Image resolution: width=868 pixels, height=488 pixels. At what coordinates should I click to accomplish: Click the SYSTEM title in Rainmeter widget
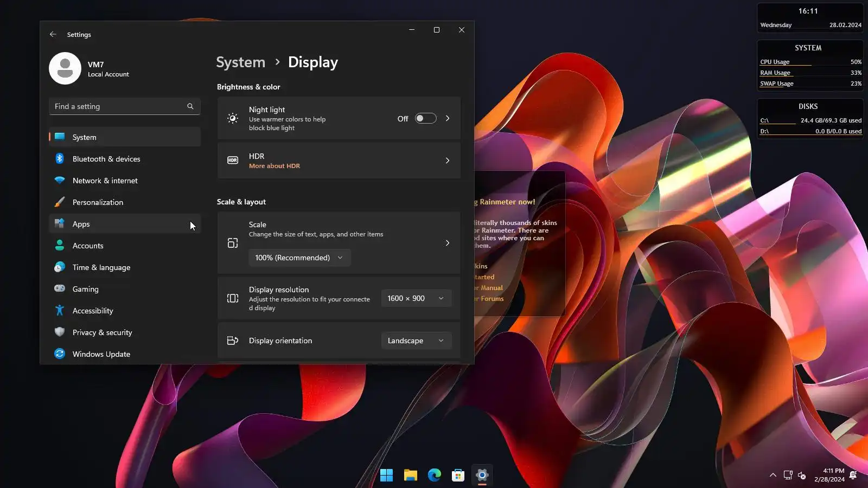[808, 48]
